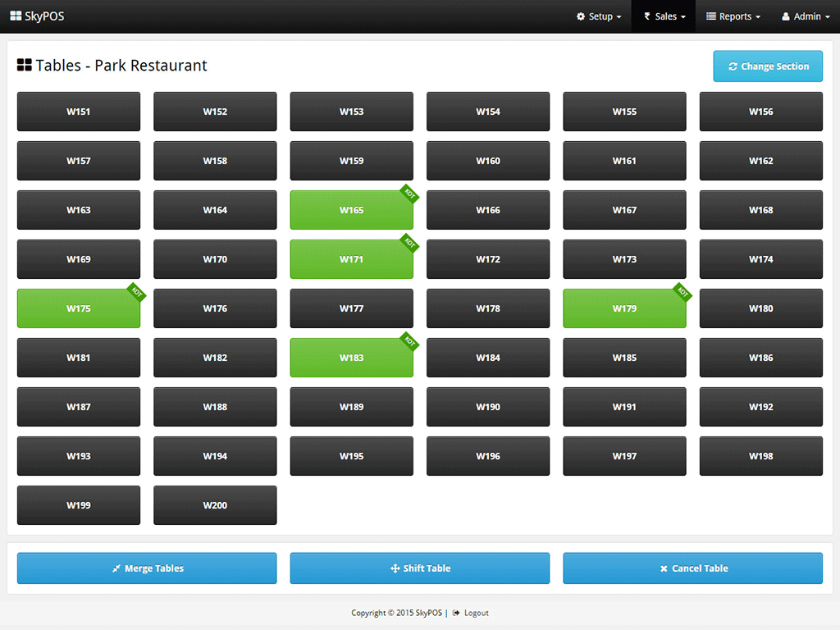Choose table W160
Image resolution: width=840 pixels, height=630 pixels.
488,161
